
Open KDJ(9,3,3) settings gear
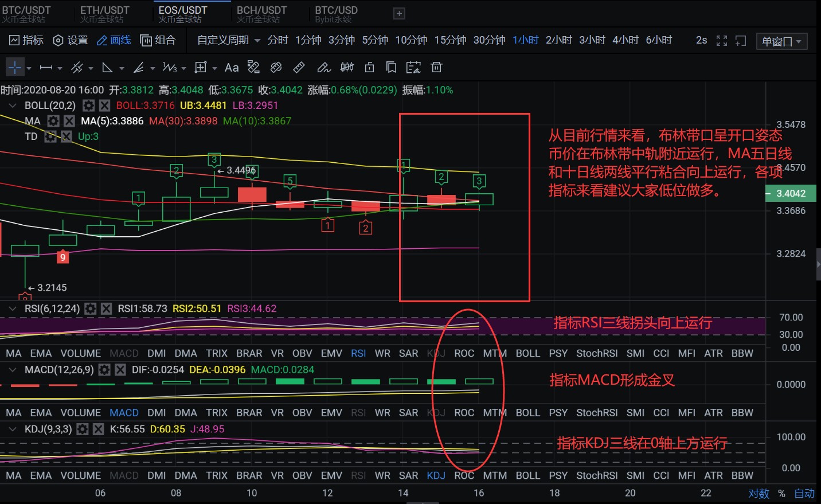83,429
